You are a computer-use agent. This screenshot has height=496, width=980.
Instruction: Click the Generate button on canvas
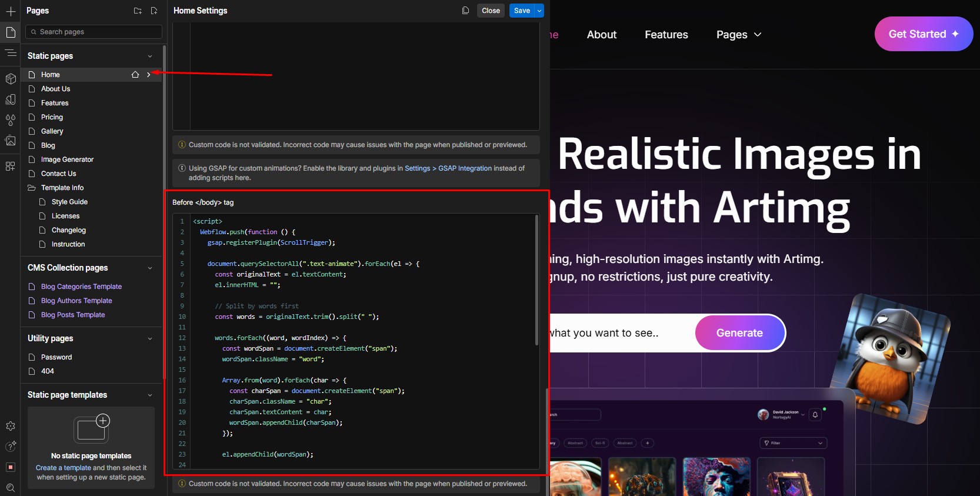point(740,333)
